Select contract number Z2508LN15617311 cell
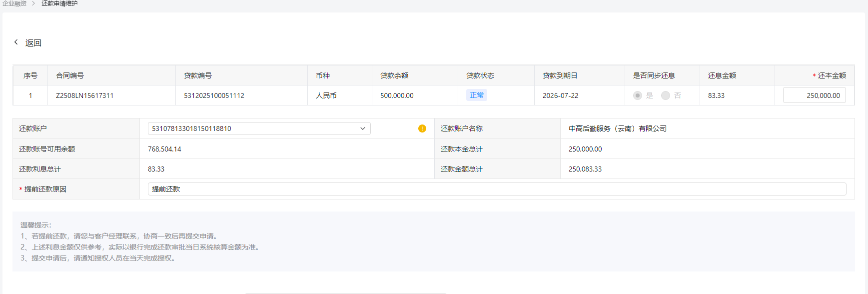This screenshot has width=868, height=294. 85,95
